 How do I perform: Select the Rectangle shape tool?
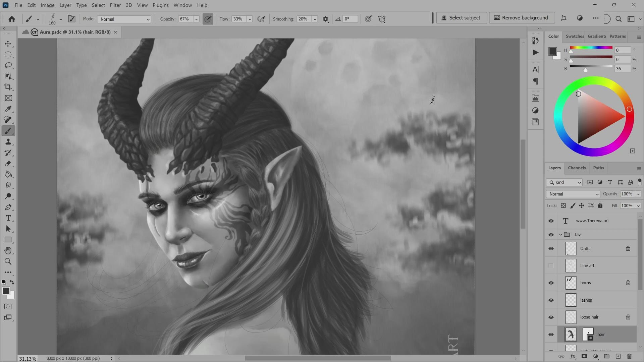pos(8,240)
